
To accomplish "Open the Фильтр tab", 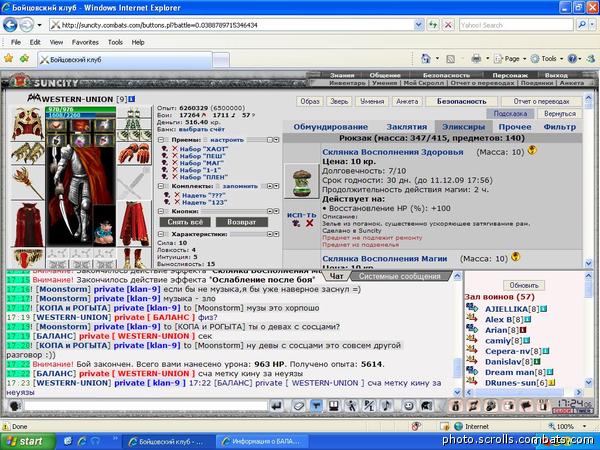I will point(559,127).
